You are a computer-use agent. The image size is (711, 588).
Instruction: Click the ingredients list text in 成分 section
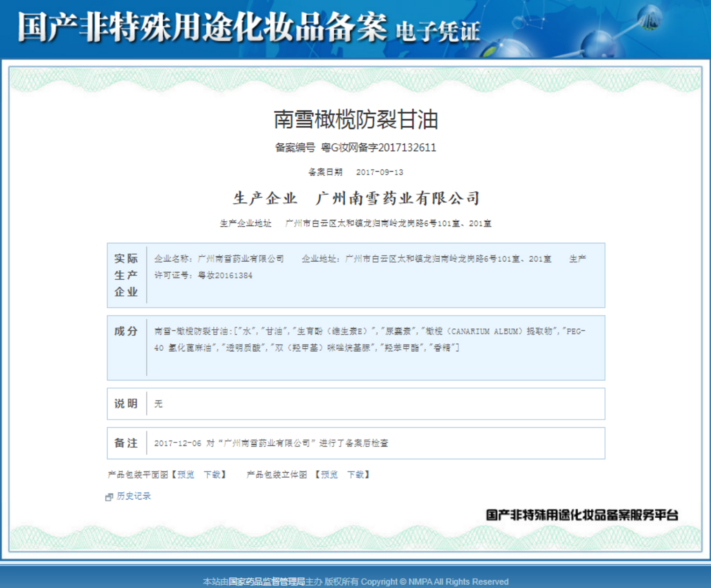tap(370, 339)
